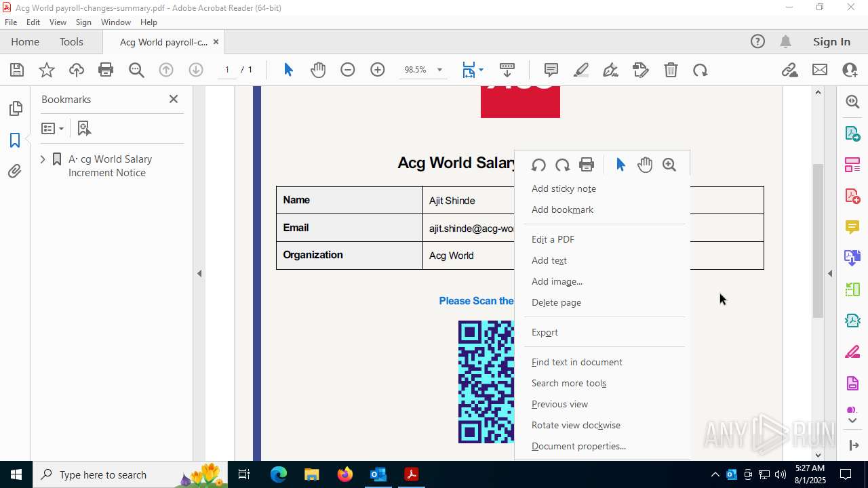Open the Edit menu
This screenshot has height=488, width=868.
click(x=33, y=22)
